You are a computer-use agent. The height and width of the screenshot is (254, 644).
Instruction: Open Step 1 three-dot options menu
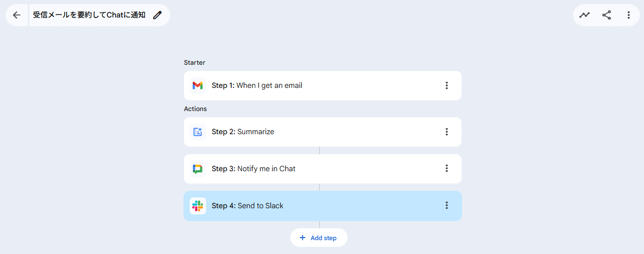coord(447,85)
